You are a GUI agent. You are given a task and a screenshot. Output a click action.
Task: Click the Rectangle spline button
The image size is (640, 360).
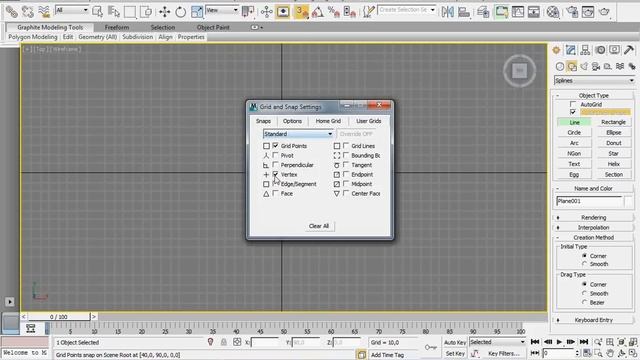click(613, 122)
